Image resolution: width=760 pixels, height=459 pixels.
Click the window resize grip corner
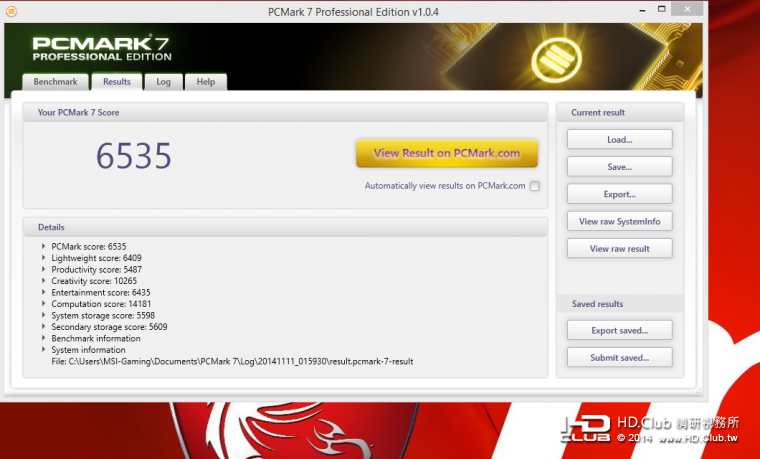(x=697, y=391)
